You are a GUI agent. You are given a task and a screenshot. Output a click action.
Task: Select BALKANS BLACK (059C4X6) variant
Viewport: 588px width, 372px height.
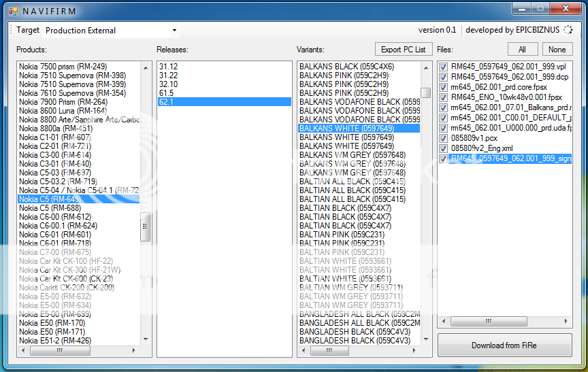pos(359,67)
